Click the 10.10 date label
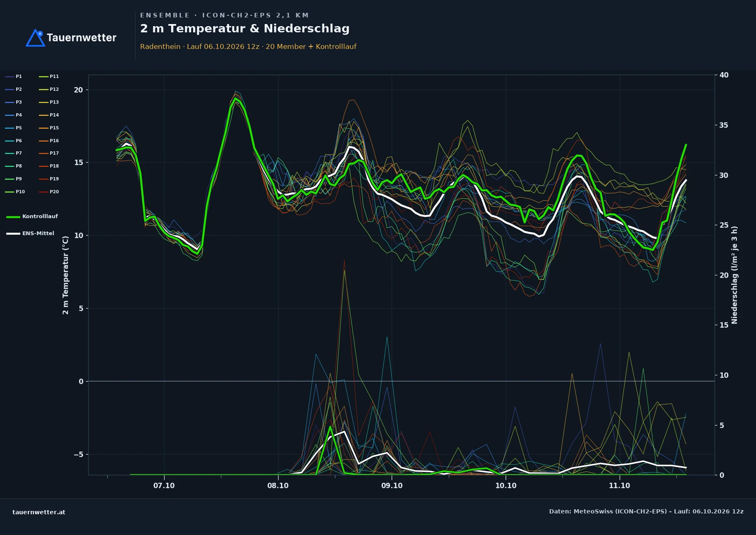 pyautogui.click(x=506, y=486)
